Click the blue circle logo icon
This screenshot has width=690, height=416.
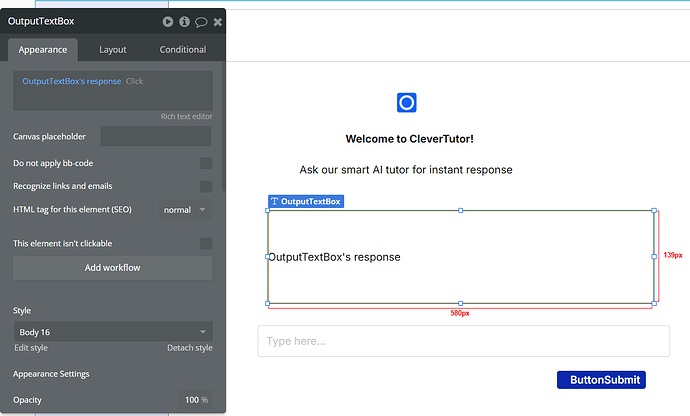coord(407,103)
